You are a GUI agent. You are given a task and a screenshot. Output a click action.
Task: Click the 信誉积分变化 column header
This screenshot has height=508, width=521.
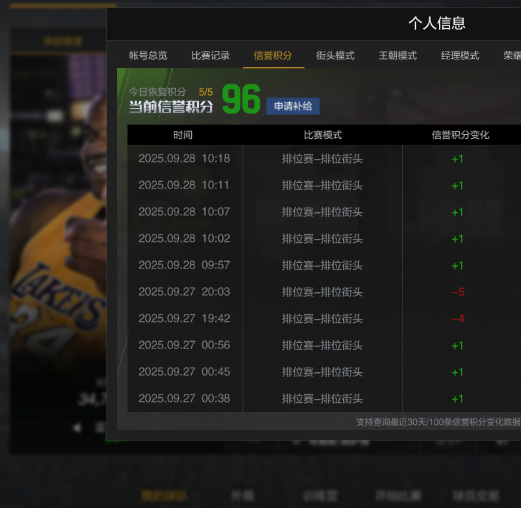(x=460, y=135)
